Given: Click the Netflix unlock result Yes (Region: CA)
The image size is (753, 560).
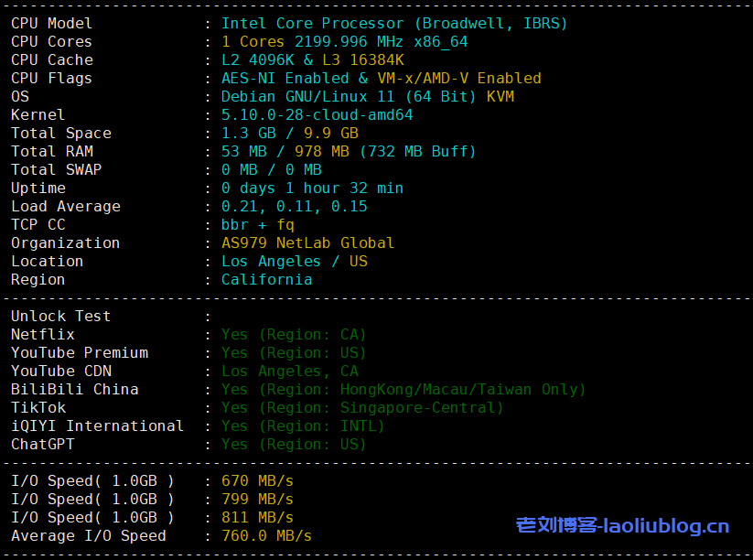Looking at the screenshot, I should [x=293, y=335].
